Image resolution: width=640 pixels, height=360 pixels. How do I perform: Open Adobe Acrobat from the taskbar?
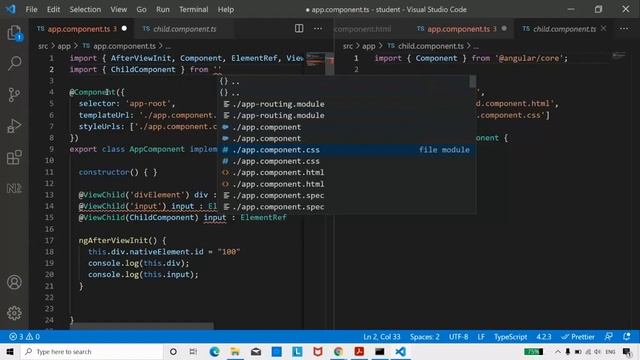pyautogui.click(x=359, y=351)
